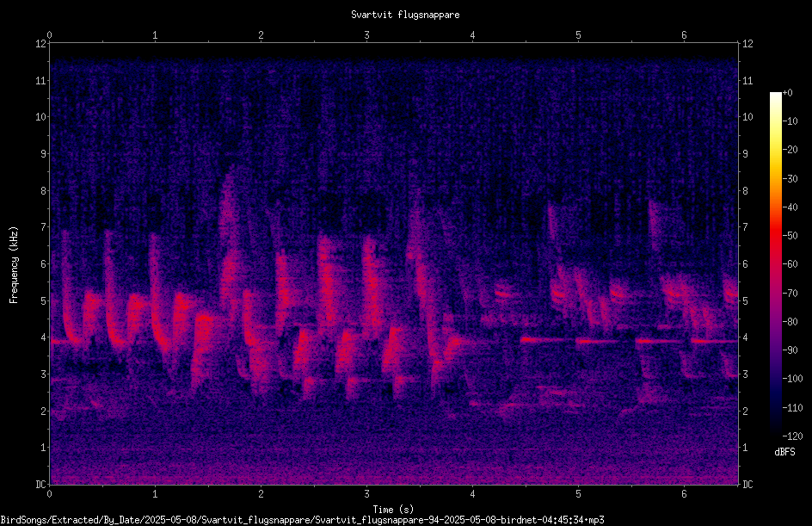
Task: Click the '+0' label on the color scale
Action: (787, 93)
